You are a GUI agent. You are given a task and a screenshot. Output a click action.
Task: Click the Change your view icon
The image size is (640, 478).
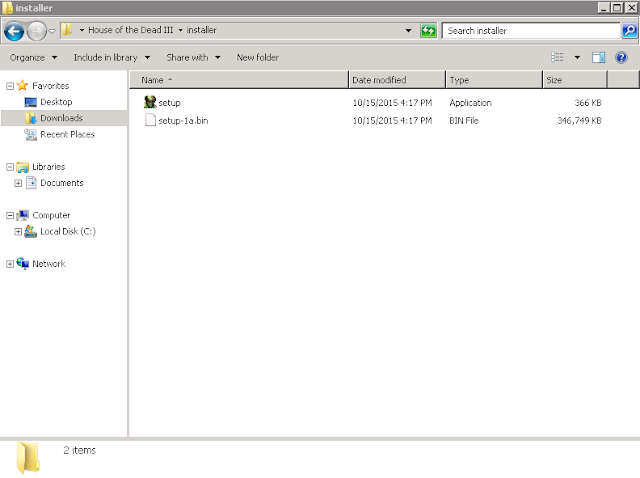[x=557, y=58]
